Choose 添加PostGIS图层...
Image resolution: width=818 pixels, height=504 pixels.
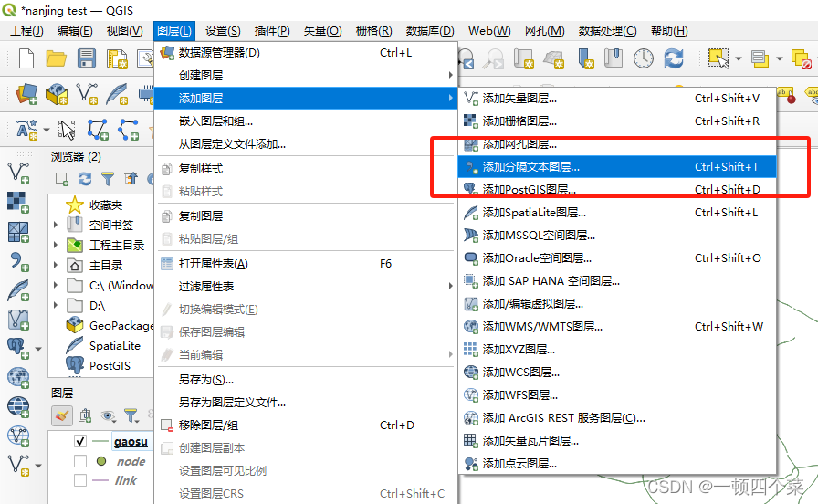[x=617, y=189]
